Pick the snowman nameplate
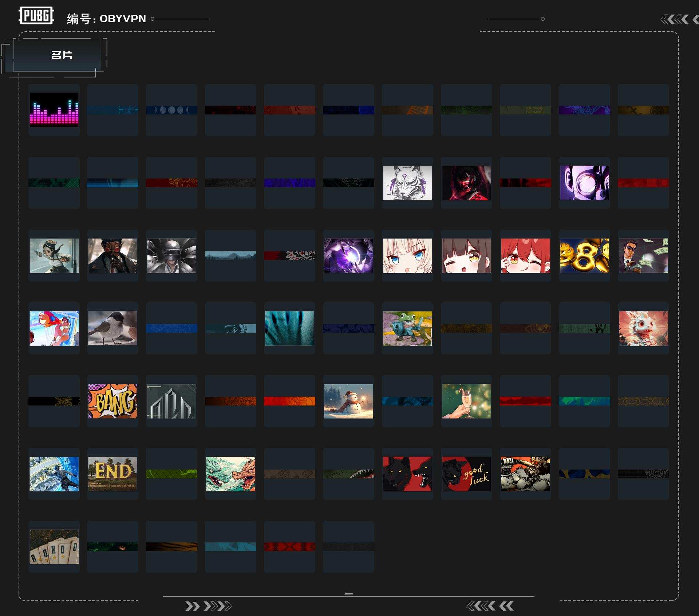This screenshot has width=699, height=616. pyautogui.click(x=348, y=401)
